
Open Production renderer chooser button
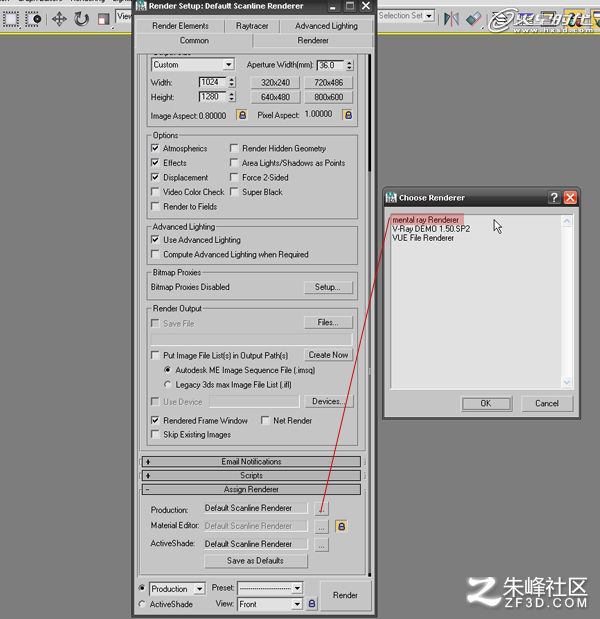[x=322, y=508]
